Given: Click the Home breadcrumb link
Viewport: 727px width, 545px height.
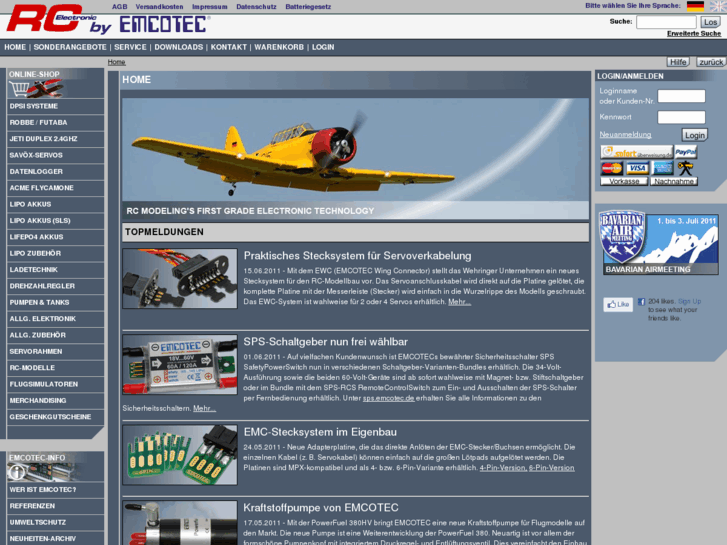Looking at the screenshot, I should click(x=116, y=62).
